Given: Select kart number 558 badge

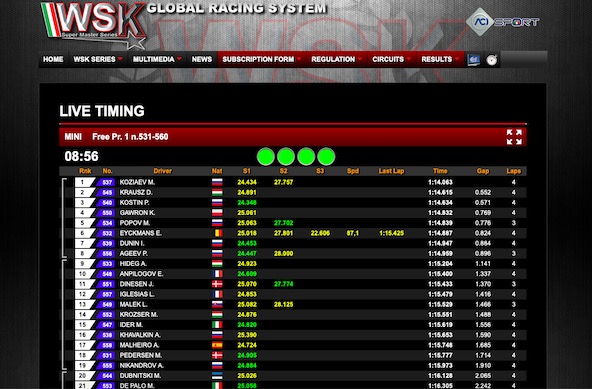Looking at the screenshot, I should [106, 345].
